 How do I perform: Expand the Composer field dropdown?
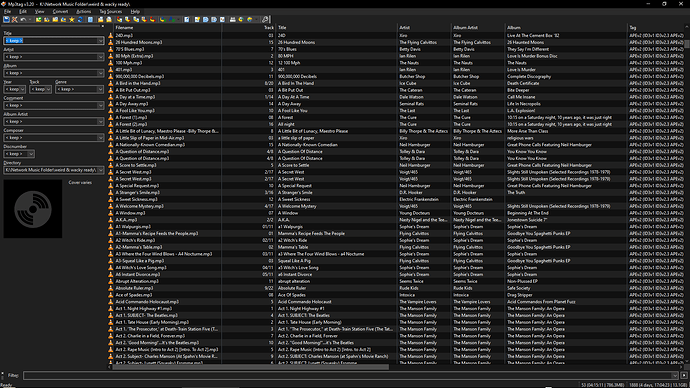coord(100,138)
